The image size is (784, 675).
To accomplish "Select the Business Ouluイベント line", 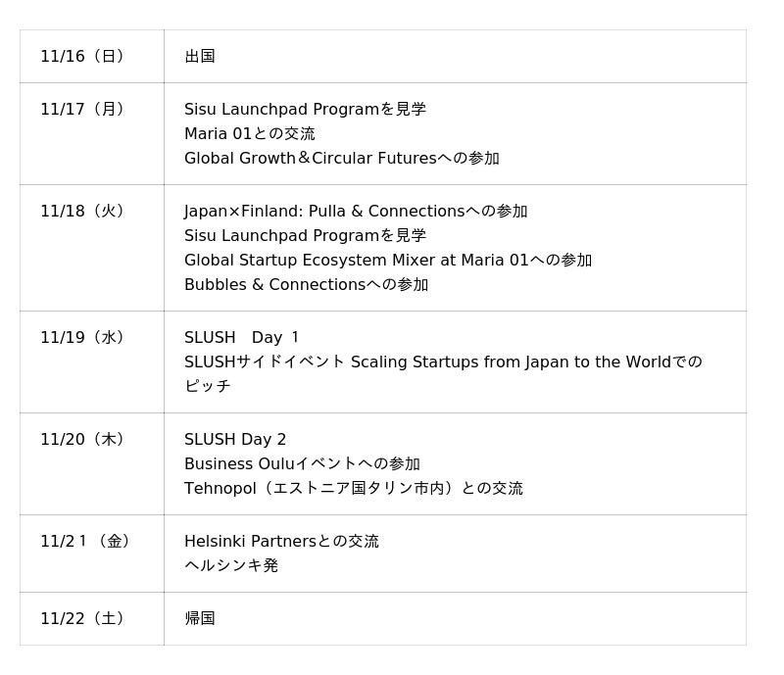I will coord(302,464).
